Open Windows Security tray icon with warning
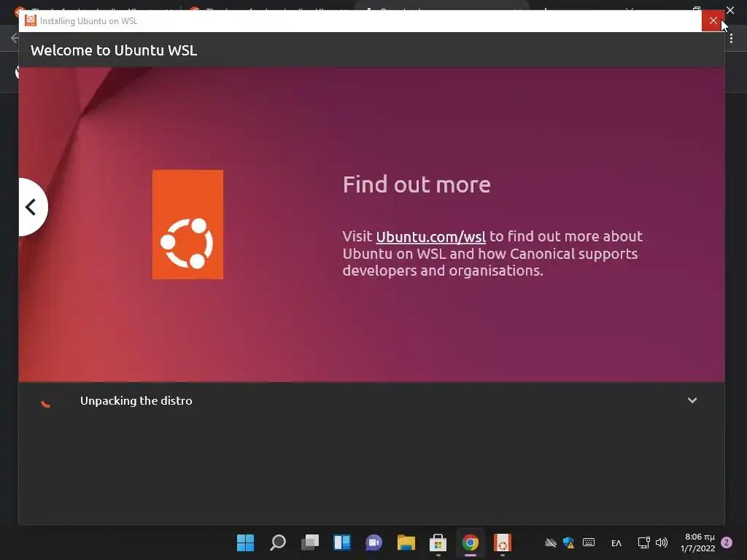747x560 pixels. click(568, 542)
